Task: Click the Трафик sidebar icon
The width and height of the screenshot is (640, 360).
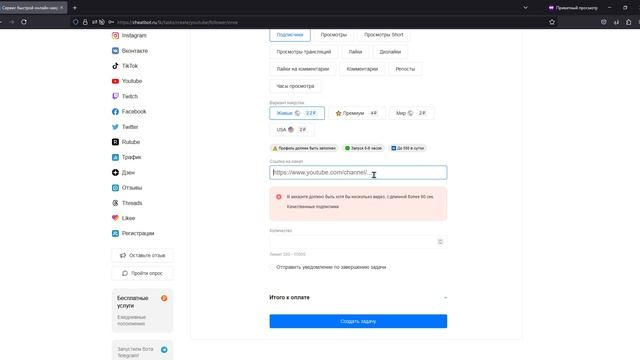Action: 116,157
